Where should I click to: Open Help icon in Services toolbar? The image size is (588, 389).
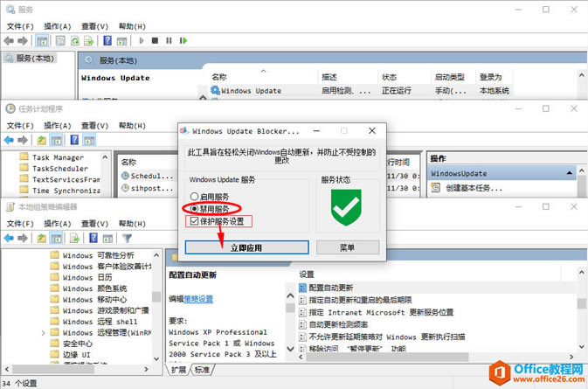pos(107,40)
